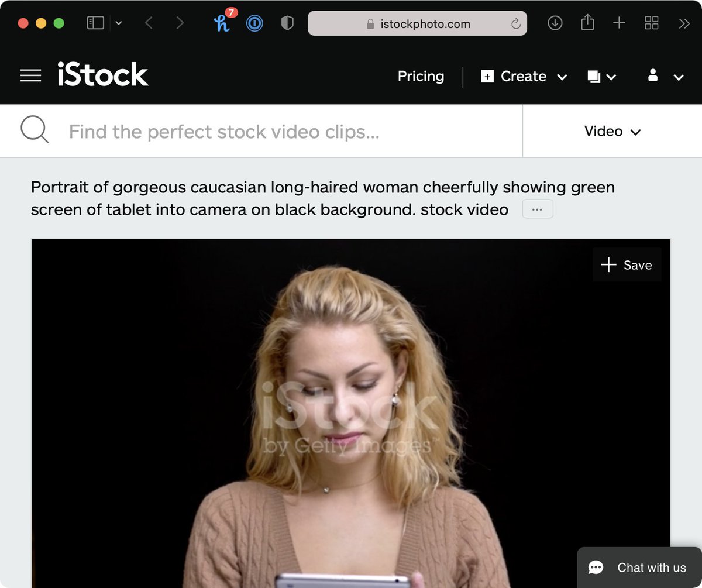702x588 pixels.
Task: Show the tab overview grid
Action: 651,23
